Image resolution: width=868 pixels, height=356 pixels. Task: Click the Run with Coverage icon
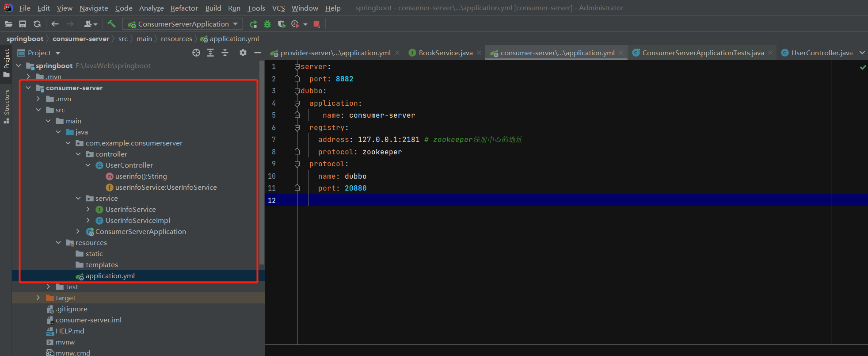pyautogui.click(x=282, y=24)
